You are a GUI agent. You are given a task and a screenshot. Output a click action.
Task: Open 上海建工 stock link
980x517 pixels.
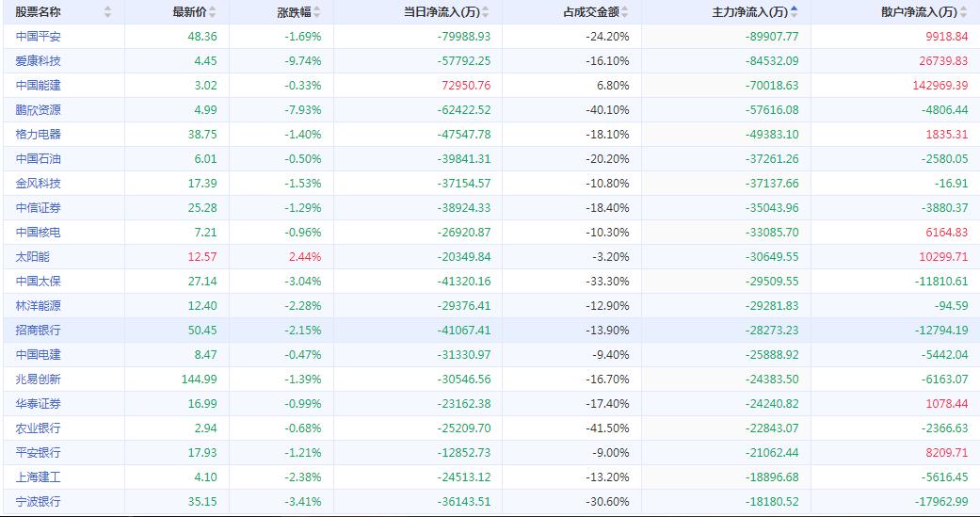coord(38,477)
